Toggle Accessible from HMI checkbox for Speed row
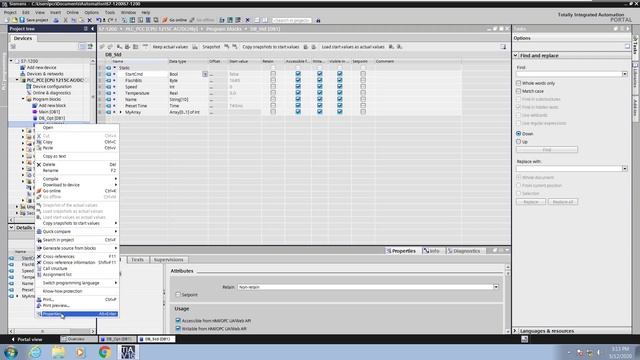The height and width of the screenshot is (360, 640). 298,87
